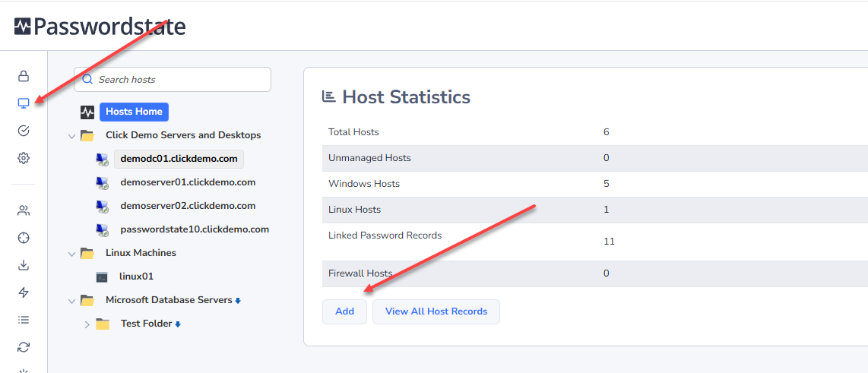Click the Host Statistics heading
Image resolution: width=868 pixels, height=373 pixels.
click(407, 96)
